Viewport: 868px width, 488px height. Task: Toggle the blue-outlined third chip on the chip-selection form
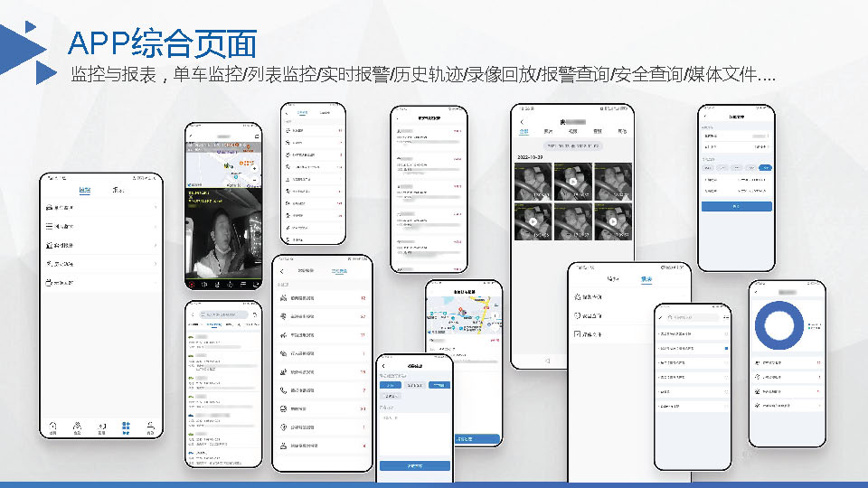(439, 385)
